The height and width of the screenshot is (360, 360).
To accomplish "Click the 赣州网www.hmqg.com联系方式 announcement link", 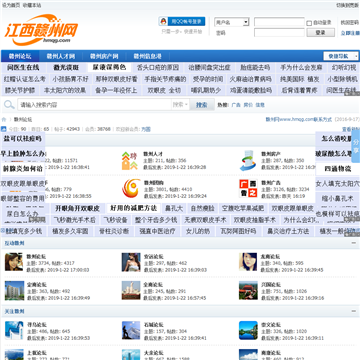I will coord(298,119).
